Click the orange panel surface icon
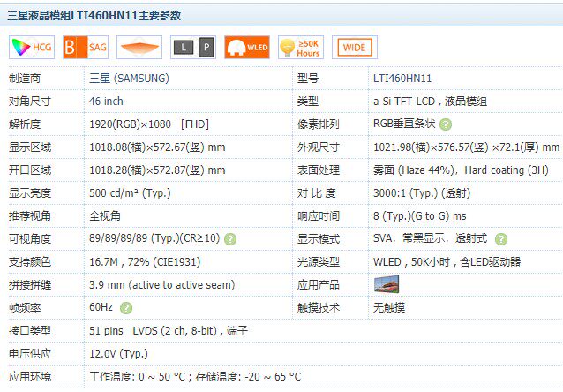563x392 pixels. pos(139,47)
